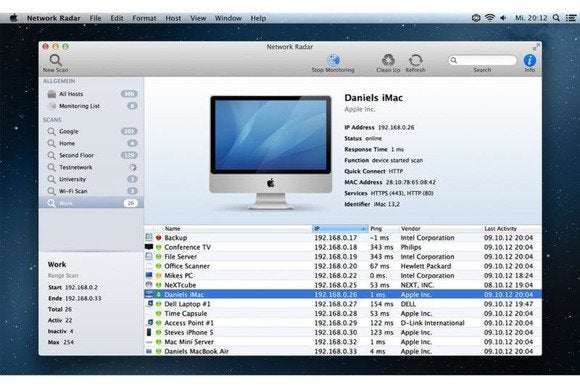Select the Mac Mini Server row
Screen dimensions: 580x388
[x=343, y=342]
